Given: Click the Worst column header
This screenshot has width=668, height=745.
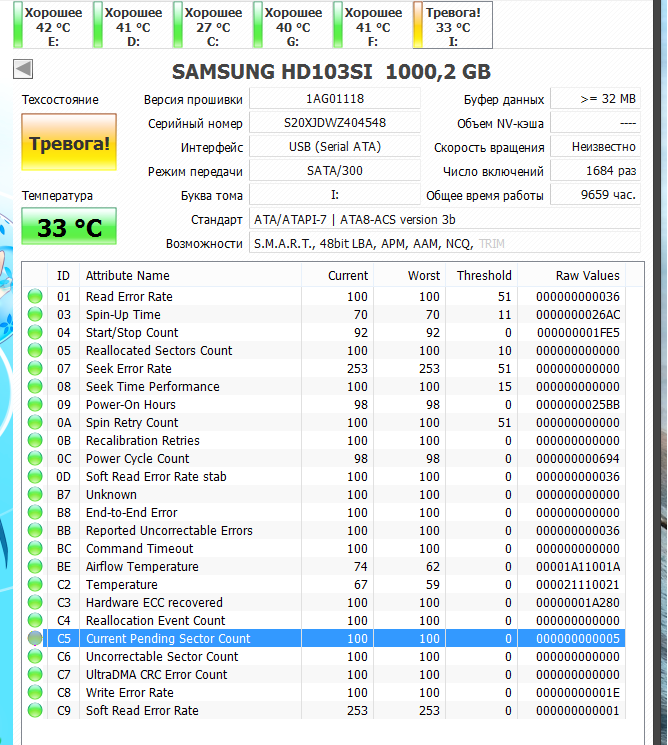Looking at the screenshot, I should 410,276.
